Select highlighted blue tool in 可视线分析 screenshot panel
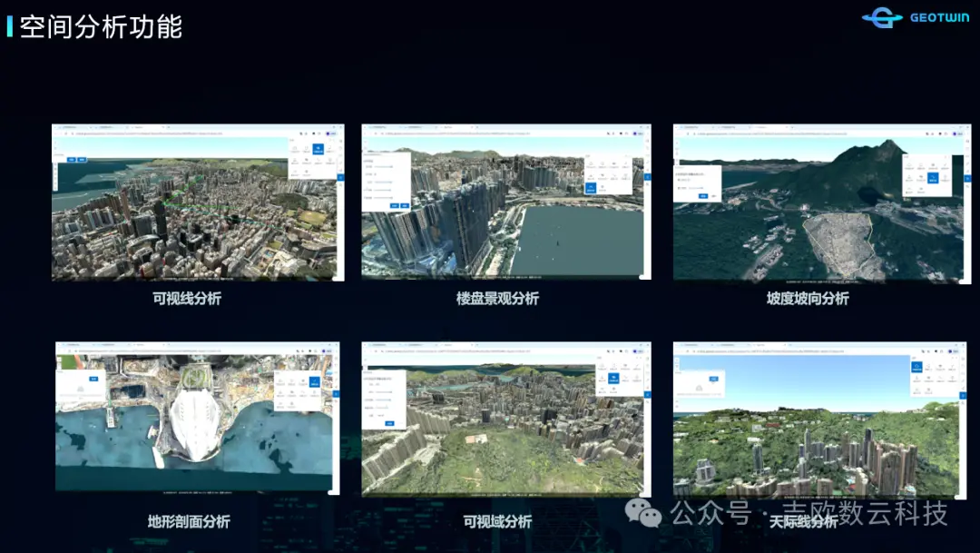Viewport: 980px width, 553px height. 318,150
